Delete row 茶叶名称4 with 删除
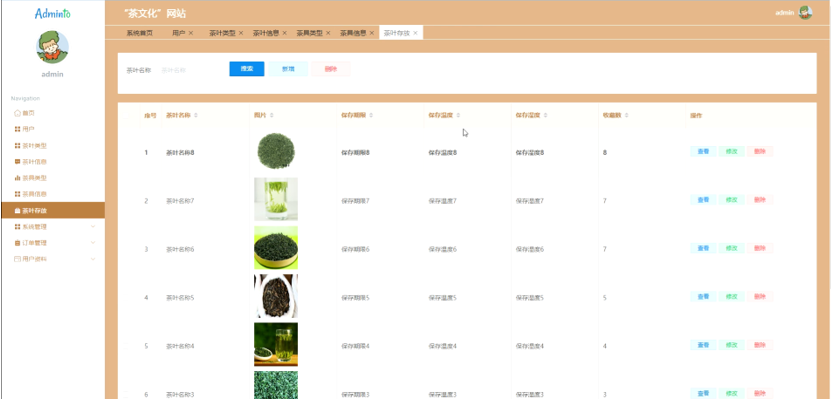This screenshot has height=401, width=831. pos(759,345)
